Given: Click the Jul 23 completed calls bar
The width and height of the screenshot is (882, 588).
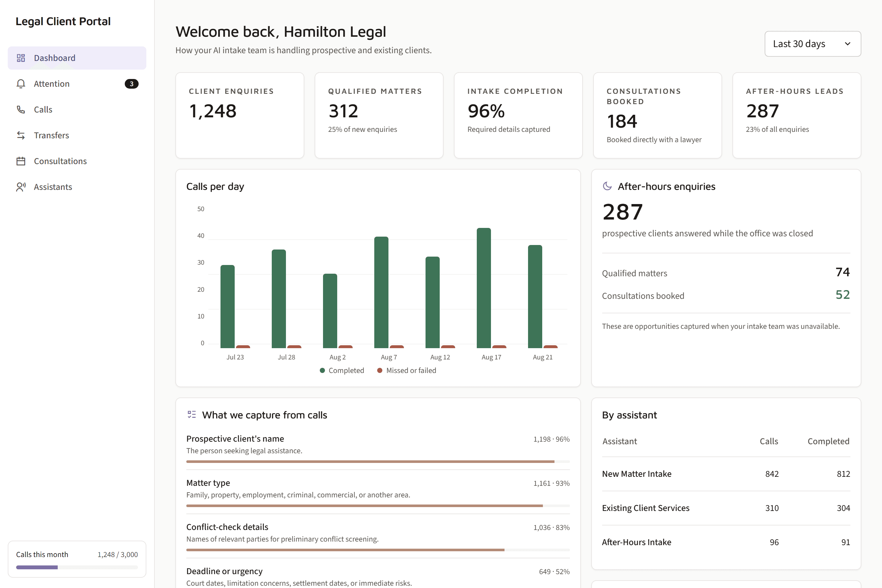Looking at the screenshot, I should tap(228, 306).
